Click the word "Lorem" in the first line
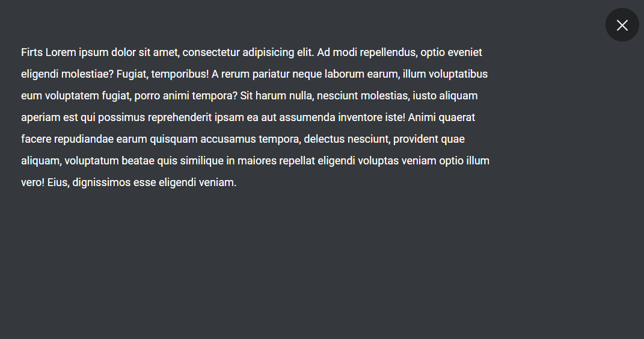Image resolution: width=644 pixels, height=339 pixels. [x=61, y=52]
